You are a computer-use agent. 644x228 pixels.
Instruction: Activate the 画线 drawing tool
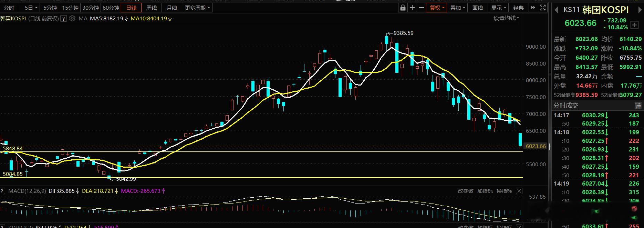coord(478,8)
